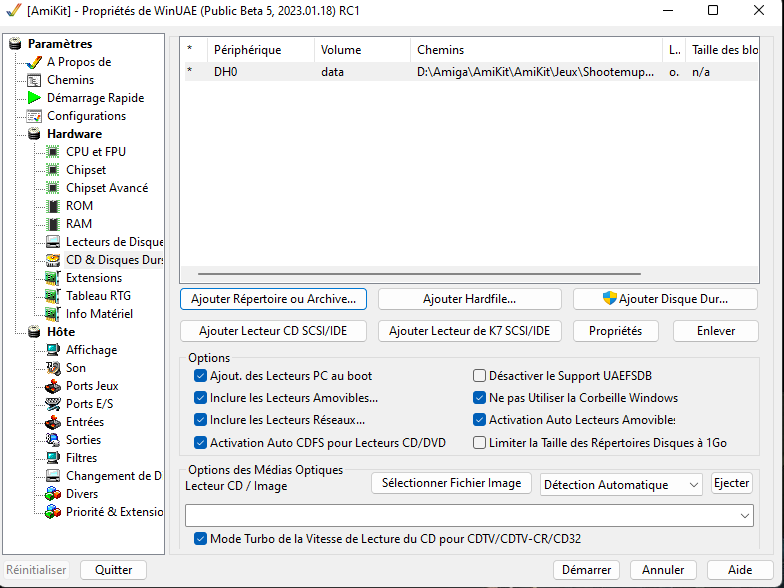Click the Info Matériel board icon
Image resolution: width=784 pixels, height=588 pixels.
tap(52, 314)
